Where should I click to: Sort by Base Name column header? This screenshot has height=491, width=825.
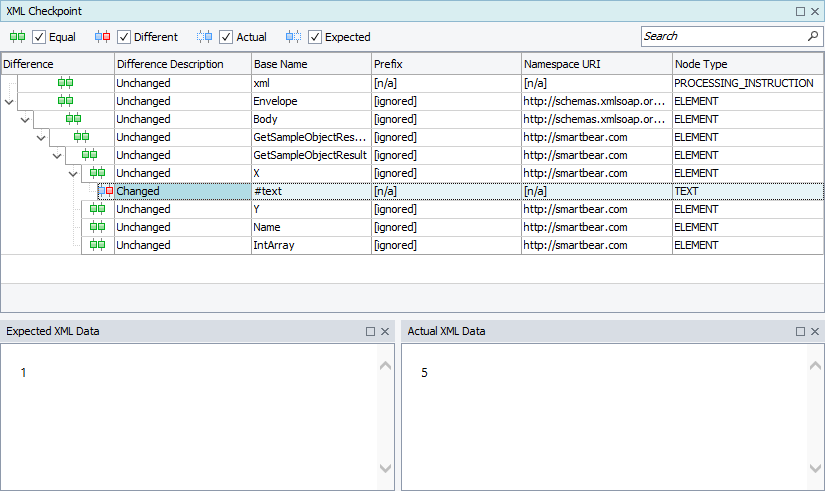pos(310,64)
